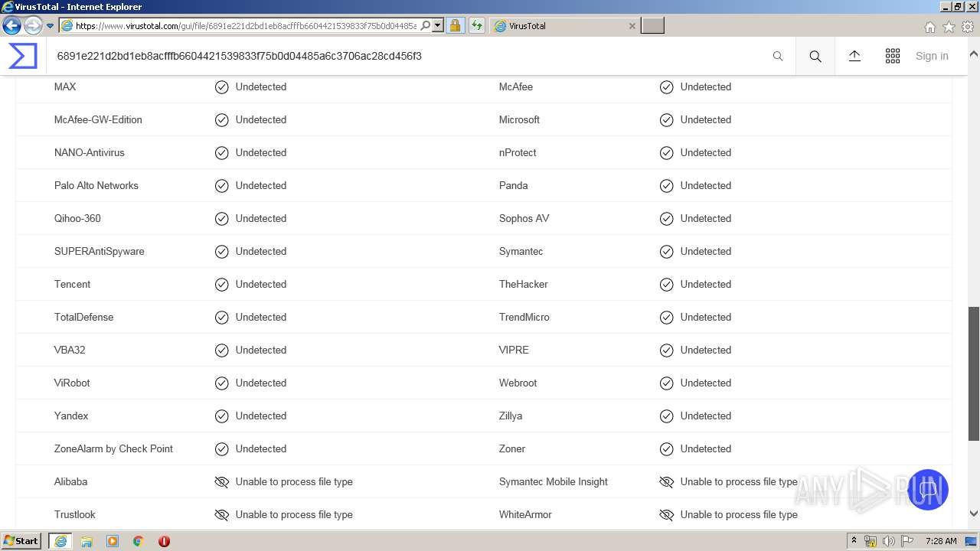Select the VirusTotal browser tab

click(x=564, y=25)
